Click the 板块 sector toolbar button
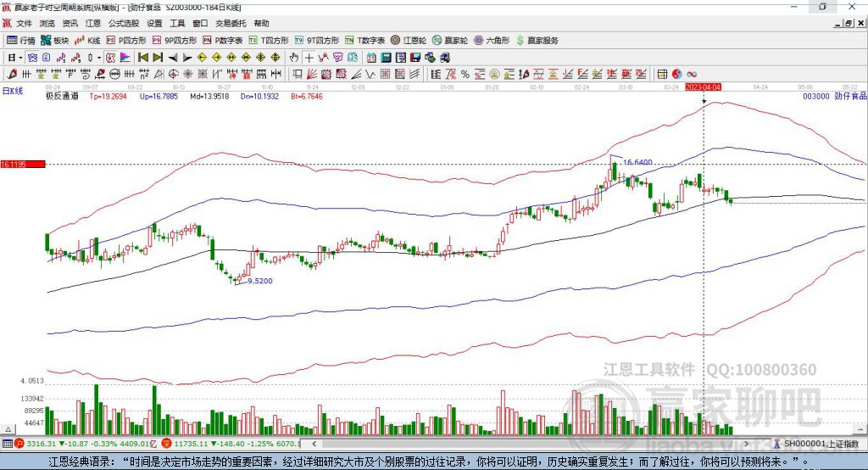868x470 pixels. [55, 41]
